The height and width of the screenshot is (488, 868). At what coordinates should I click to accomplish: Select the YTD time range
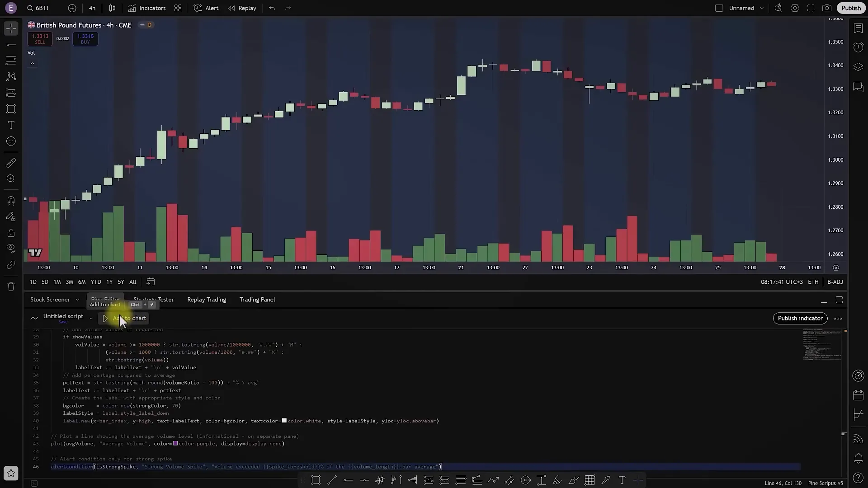(x=96, y=282)
